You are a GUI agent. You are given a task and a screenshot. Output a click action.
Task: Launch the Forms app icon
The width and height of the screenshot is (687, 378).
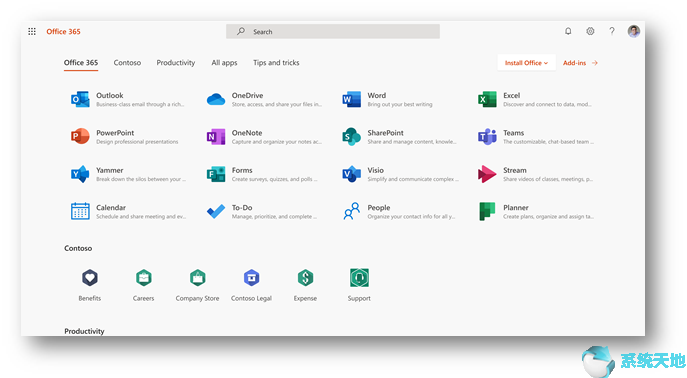click(216, 174)
